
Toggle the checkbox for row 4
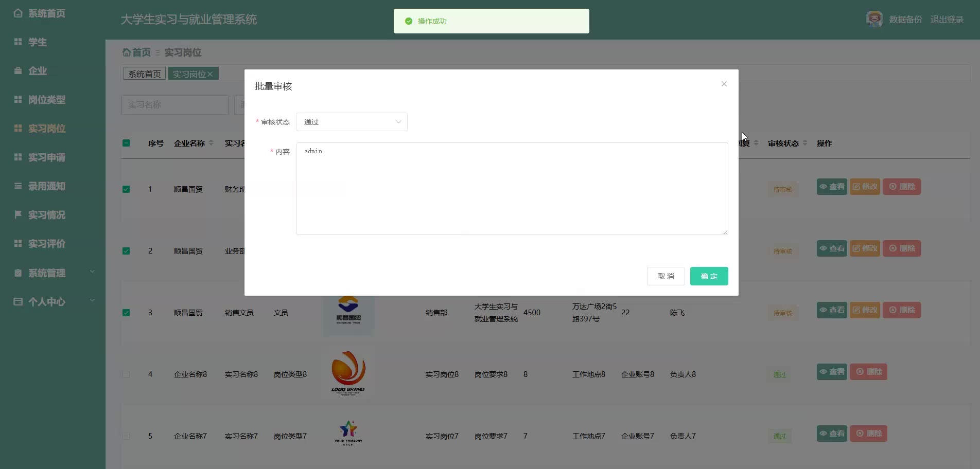[x=126, y=374]
